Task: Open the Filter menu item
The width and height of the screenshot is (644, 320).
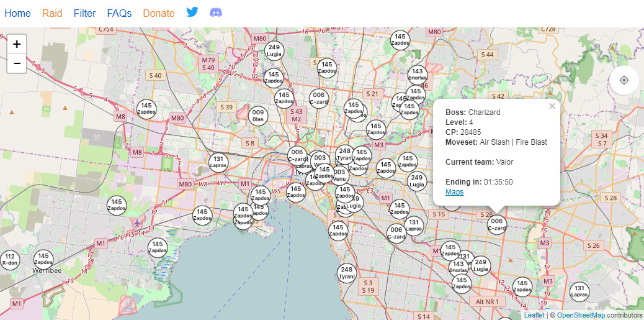Action: click(x=84, y=14)
